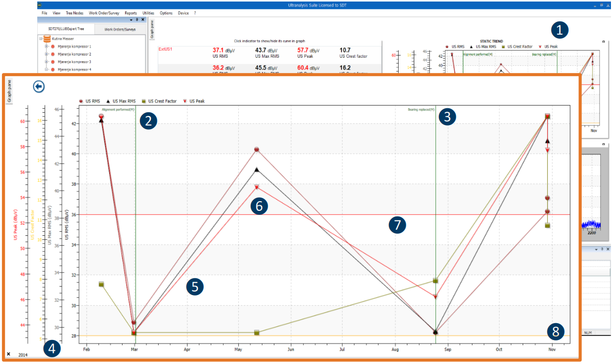Open the Reports menu
The width and height of the screenshot is (613, 364).
click(130, 13)
